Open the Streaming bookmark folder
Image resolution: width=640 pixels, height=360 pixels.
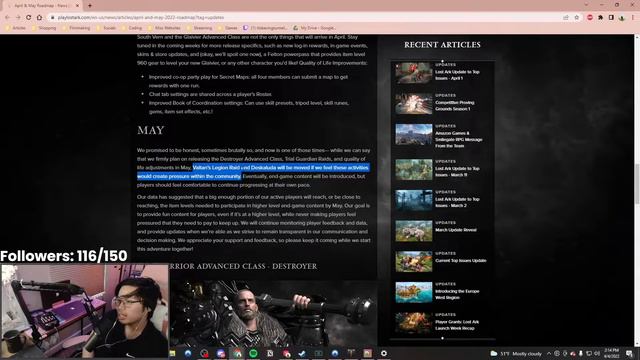(x=200, y=28)
